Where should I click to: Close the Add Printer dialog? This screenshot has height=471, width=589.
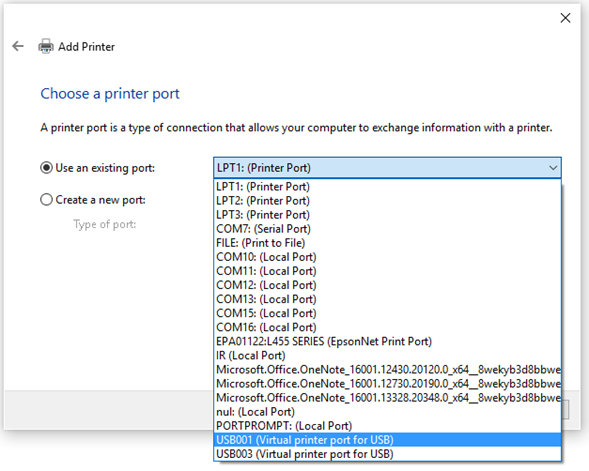tap(565, 18)
